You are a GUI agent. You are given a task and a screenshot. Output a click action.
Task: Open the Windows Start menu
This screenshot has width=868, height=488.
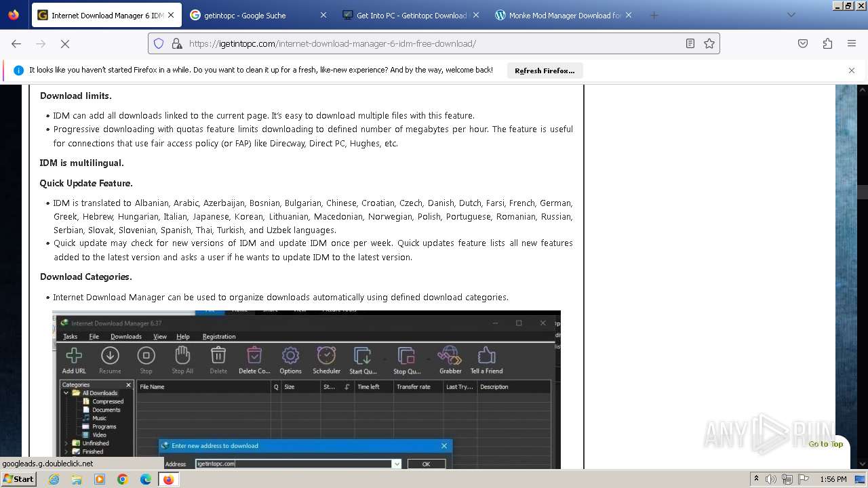click(18, 479)
